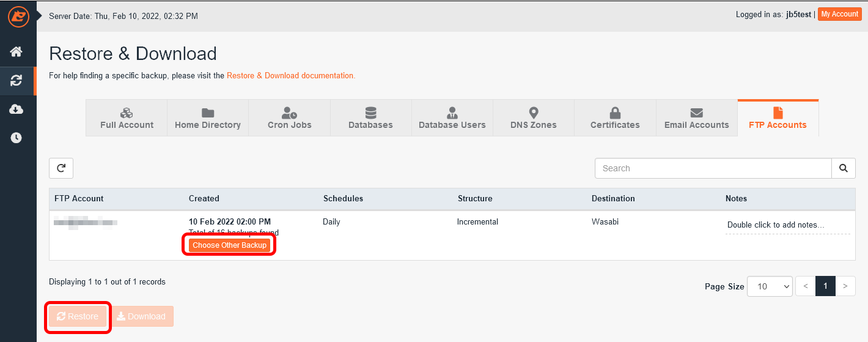Open the Restore & Download documentation link

(290, 76)
